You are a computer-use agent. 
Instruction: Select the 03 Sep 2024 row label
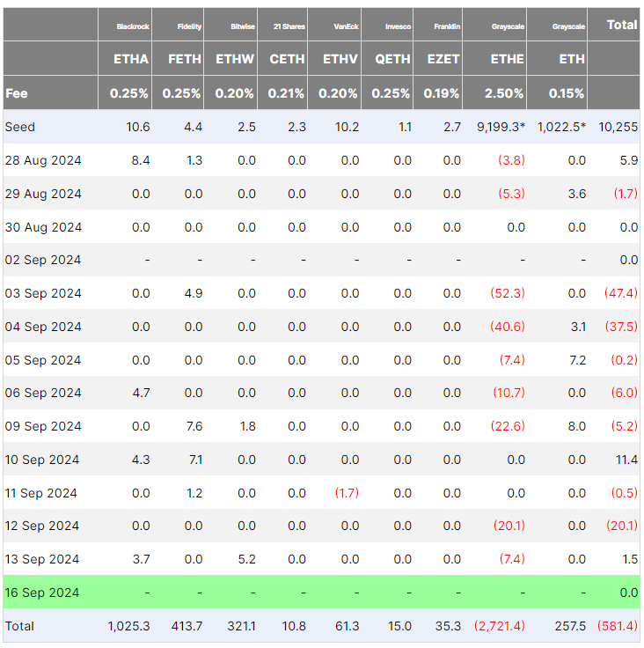tap(42, 293)
